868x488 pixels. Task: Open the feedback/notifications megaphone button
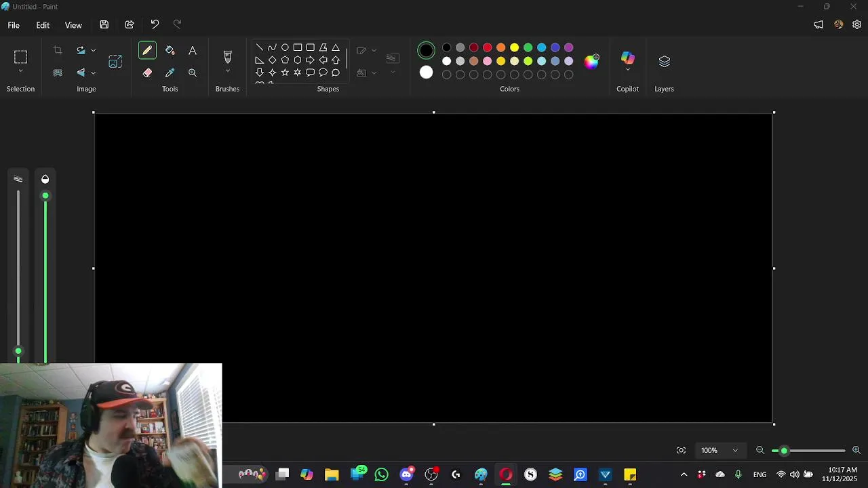coord(818,25)
